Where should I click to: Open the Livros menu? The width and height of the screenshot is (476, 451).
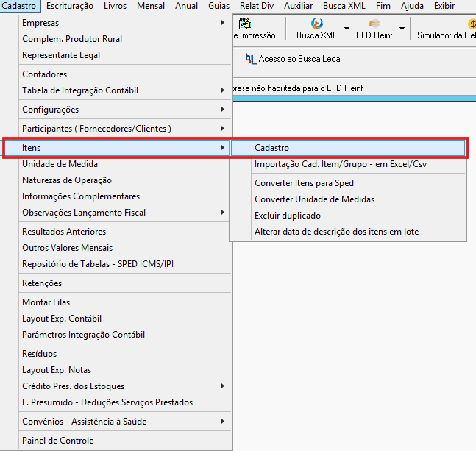pos(115,6)
